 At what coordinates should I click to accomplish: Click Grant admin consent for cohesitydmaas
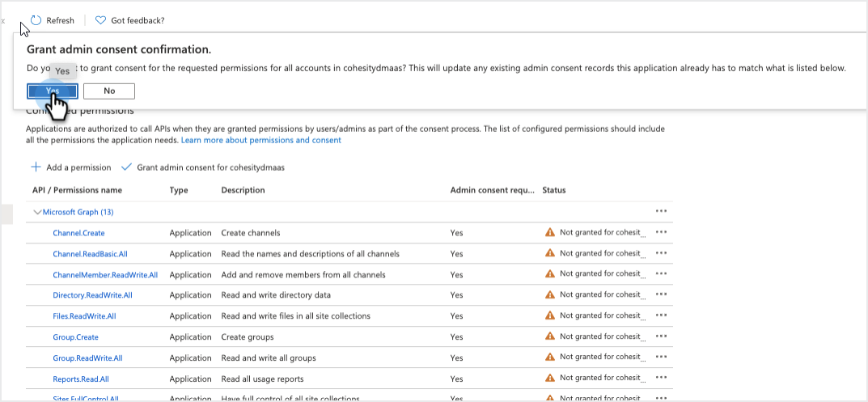point(211,167)
